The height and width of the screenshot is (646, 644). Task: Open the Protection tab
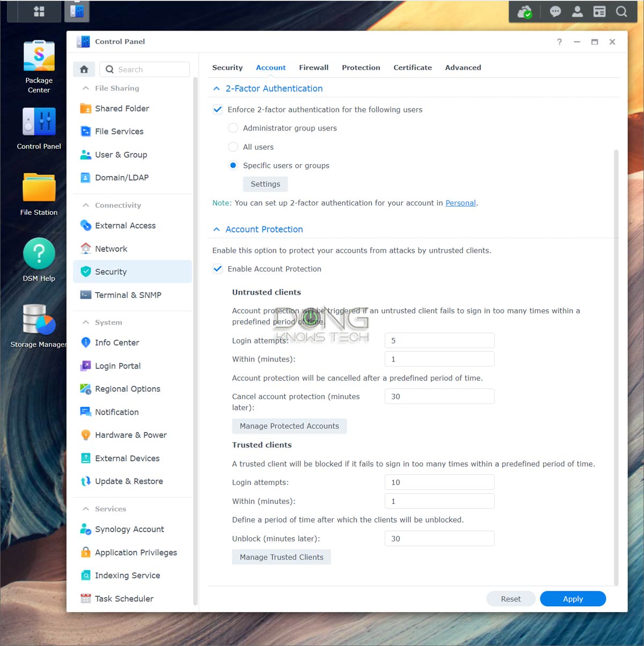coord(361,67)
